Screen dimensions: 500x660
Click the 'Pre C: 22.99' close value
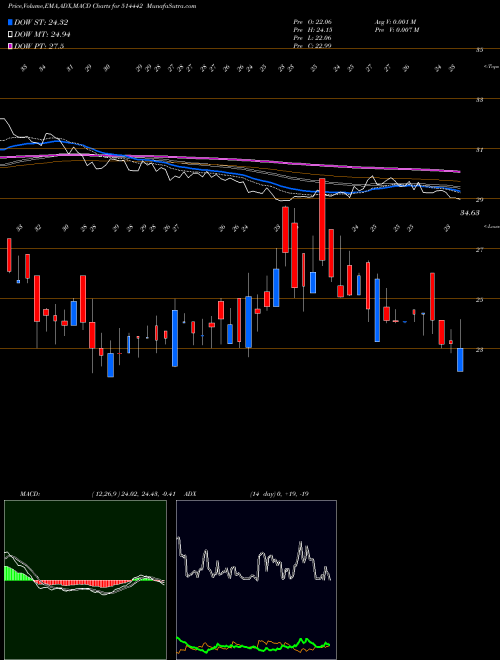coord(313,46)
